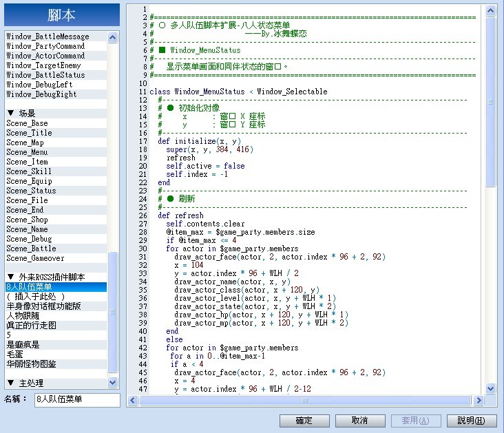Select Scene_File script
Screen dimensions: 504x433
(x=56, y=200)
